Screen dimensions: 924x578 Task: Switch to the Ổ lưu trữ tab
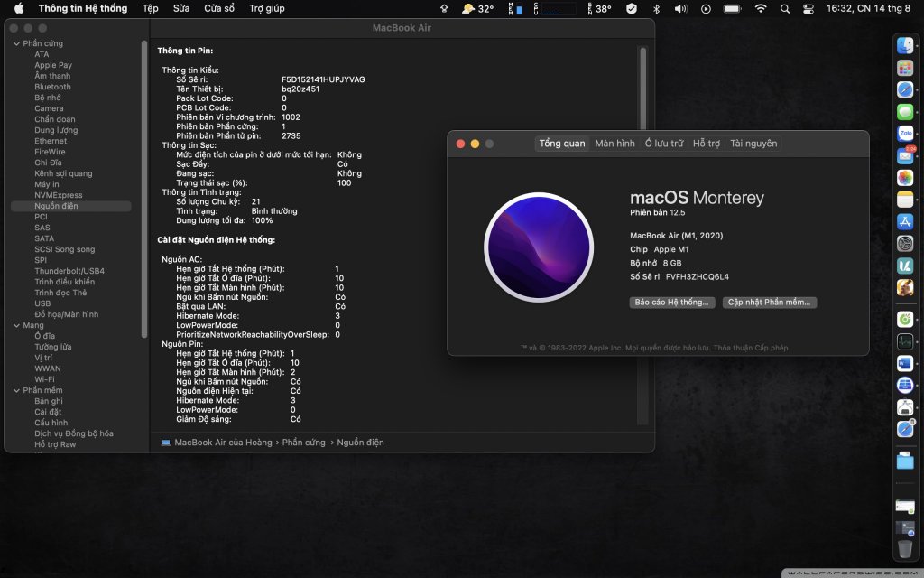[663, 144]
